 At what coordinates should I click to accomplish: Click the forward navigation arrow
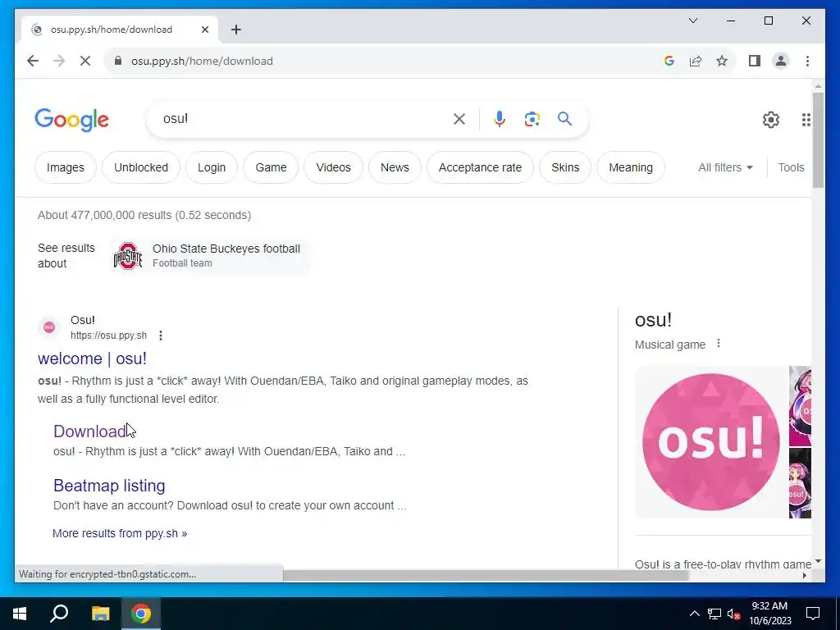[x=59, y=61]
